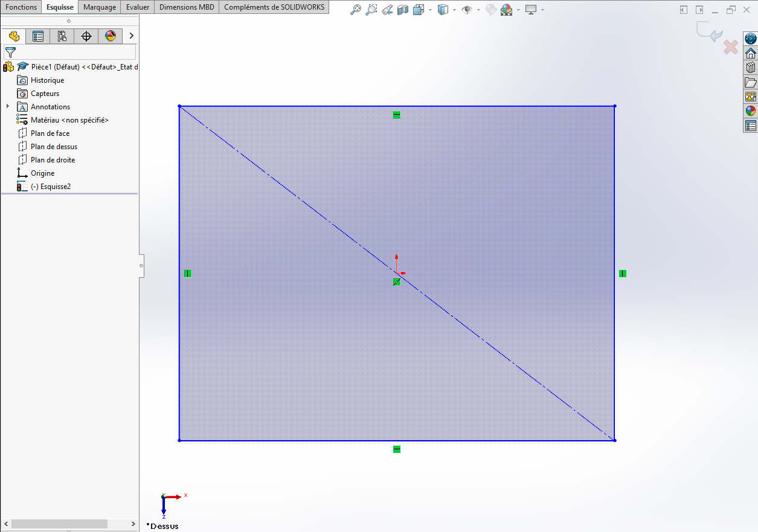758x532 pixels.
Task: Select the Zoom to Area tool
Action: tap(371, 10)
